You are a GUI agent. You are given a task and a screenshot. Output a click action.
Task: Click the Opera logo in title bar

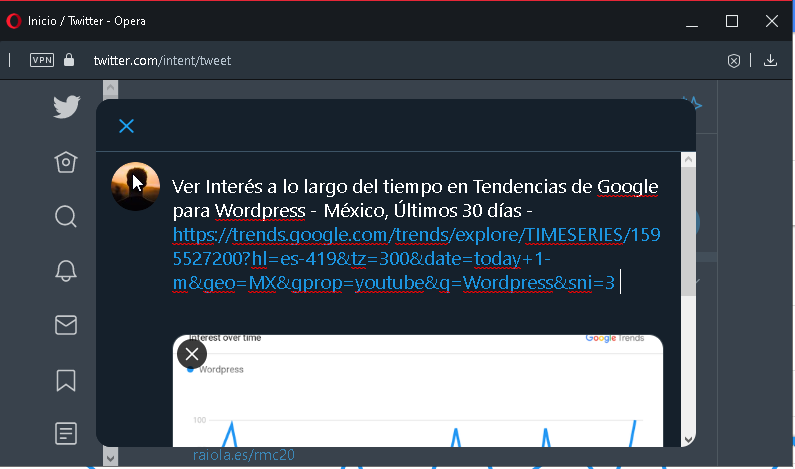[x=14, y=21]
